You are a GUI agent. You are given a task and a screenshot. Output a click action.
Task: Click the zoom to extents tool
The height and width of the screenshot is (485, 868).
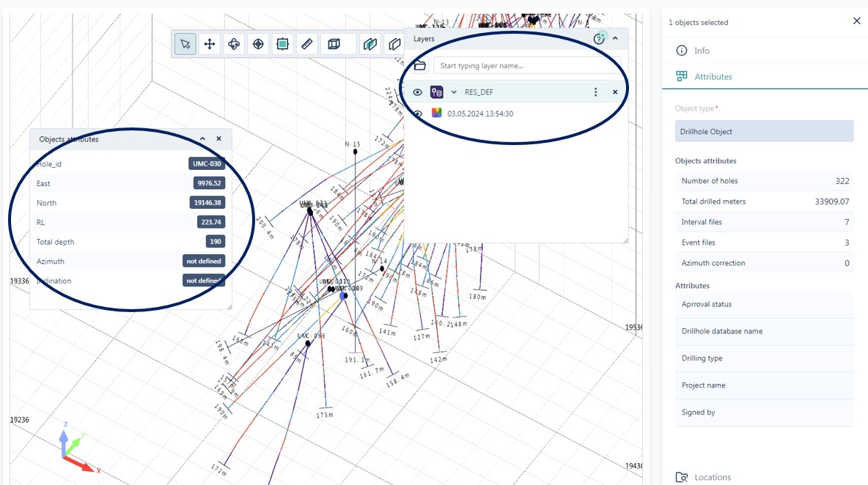coord(282,44)
